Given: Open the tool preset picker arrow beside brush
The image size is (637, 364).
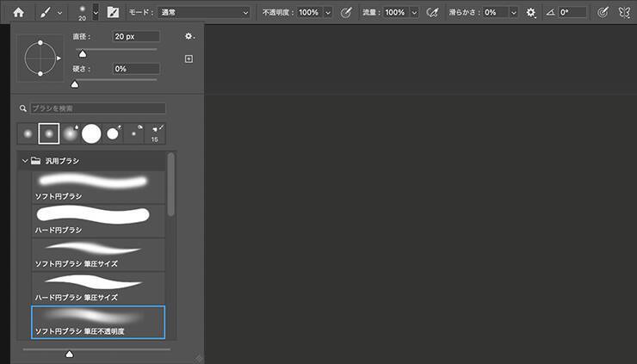Looking at the screenshot, I should pyautogui.click(x=59, y=13).
